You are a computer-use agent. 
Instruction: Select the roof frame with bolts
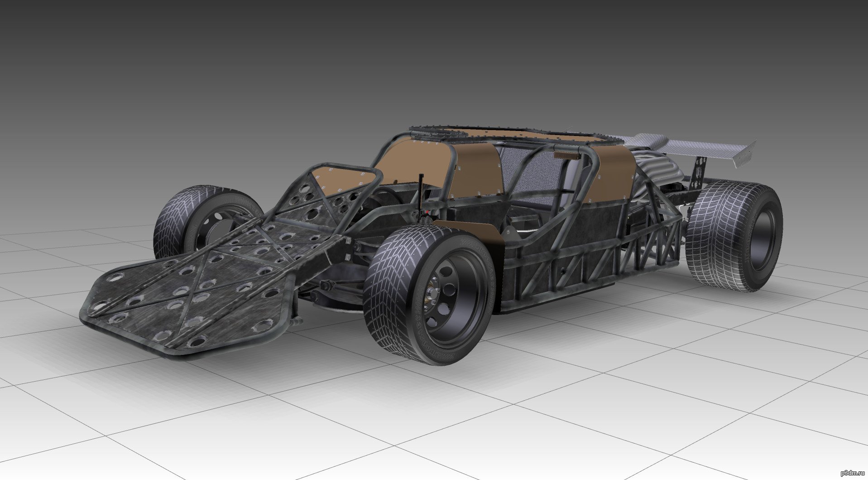click(x=498, y=134)
